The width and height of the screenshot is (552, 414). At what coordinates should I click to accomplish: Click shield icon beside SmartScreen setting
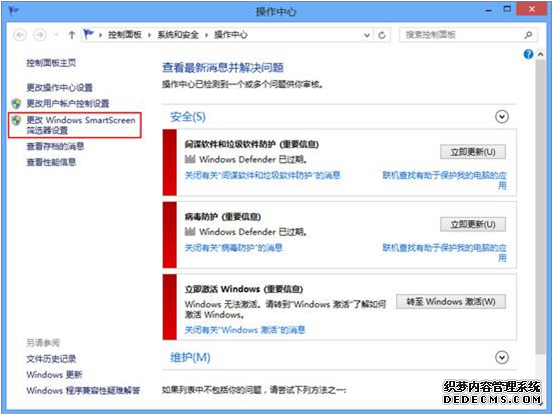tap(16, 120)
